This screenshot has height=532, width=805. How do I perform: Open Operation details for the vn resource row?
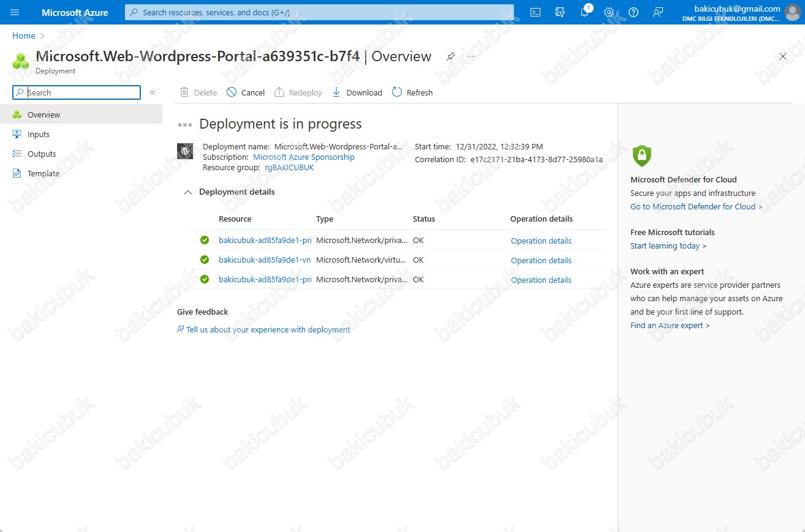tap(541, 260)
